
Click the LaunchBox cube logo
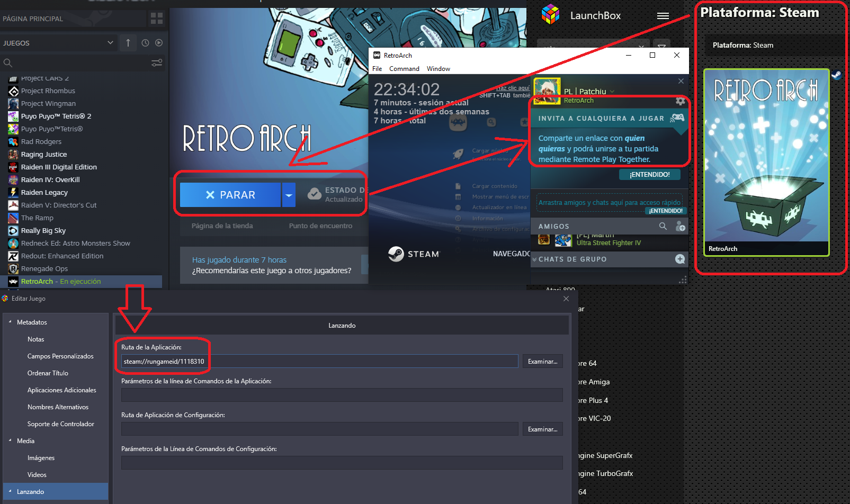click(551, 15)
